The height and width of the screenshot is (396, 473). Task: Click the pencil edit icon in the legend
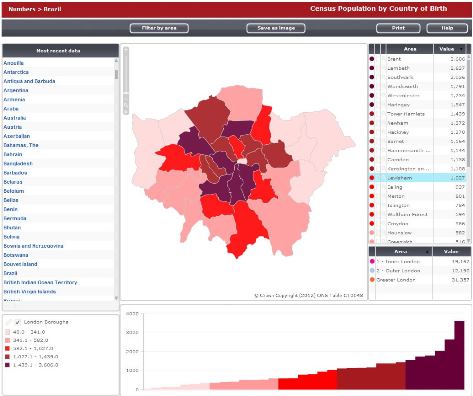[x=9, y=322]
